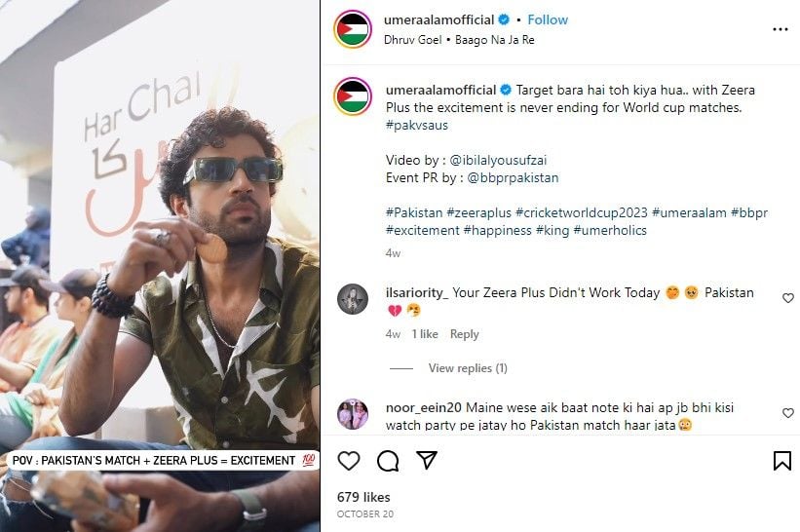Expand View replies (1)
This screenshot has height=532, width=800.
[x=468, y=368]
